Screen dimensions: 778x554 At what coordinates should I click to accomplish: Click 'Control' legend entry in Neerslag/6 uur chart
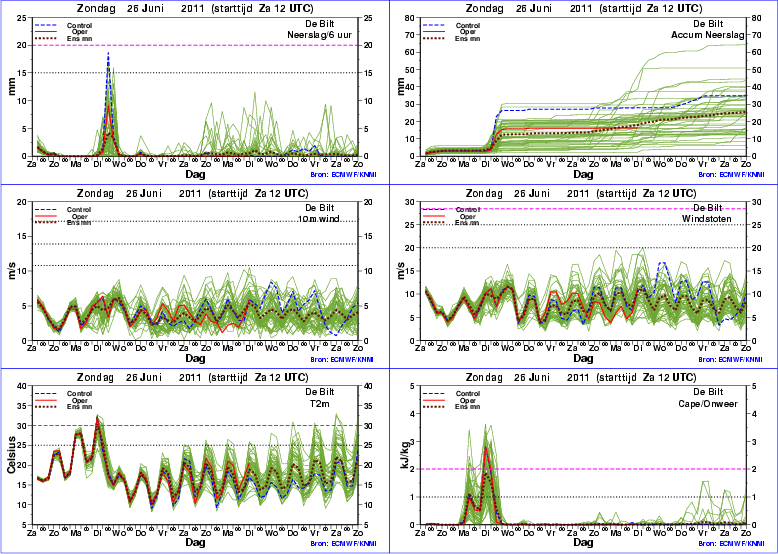(x=79, y=26)
